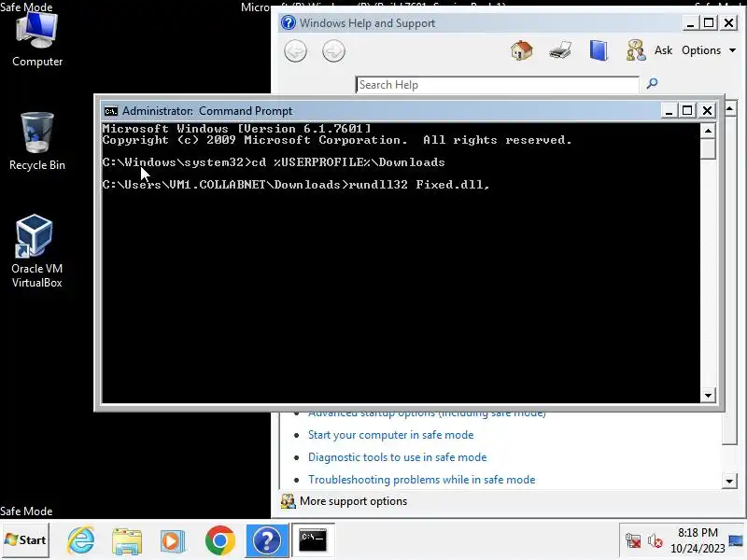Click the 'rundll32 Fixed.dll,' command line text
Viewport: 747px width, 560px height.
pos(418,185)
